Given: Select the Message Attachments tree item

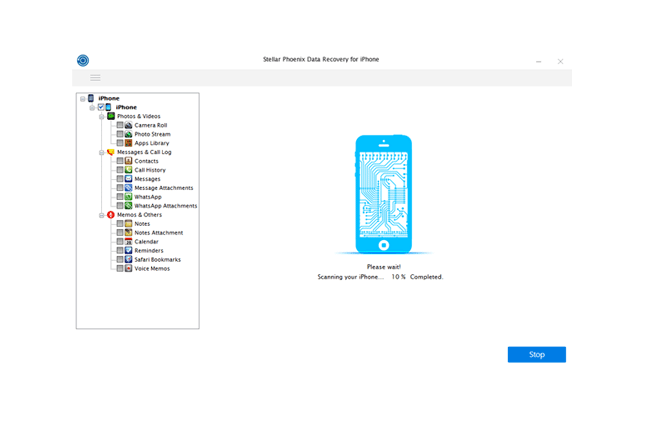Looking at the screenshot, I should [163, 188].
